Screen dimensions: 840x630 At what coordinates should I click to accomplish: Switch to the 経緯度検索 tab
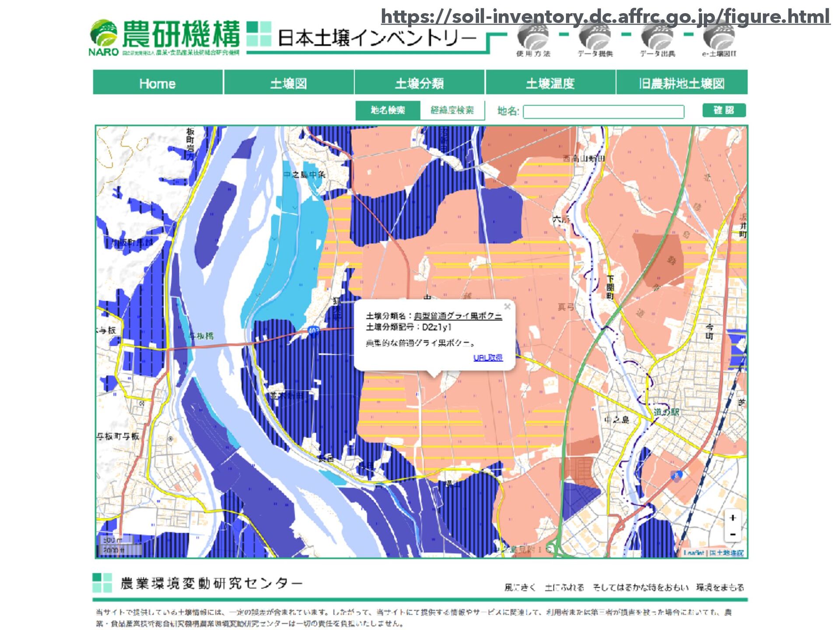tap(452, 110)
